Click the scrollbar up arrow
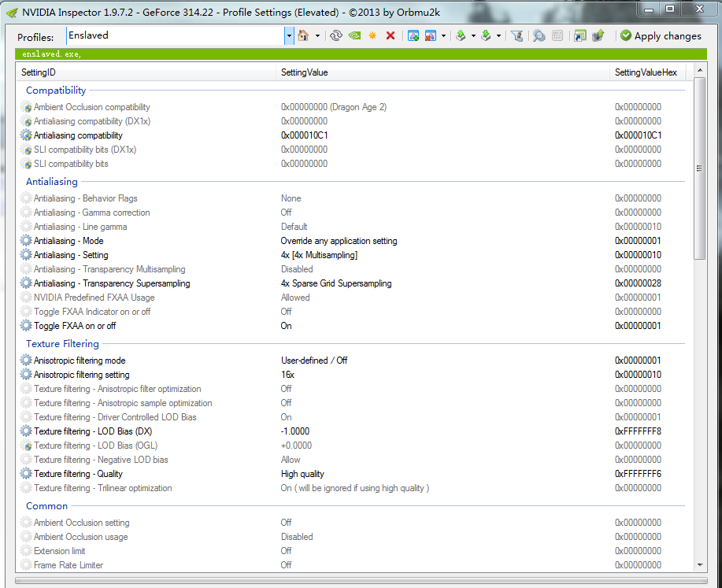Screen dimensions: 722x588 [x=700, y=70]
